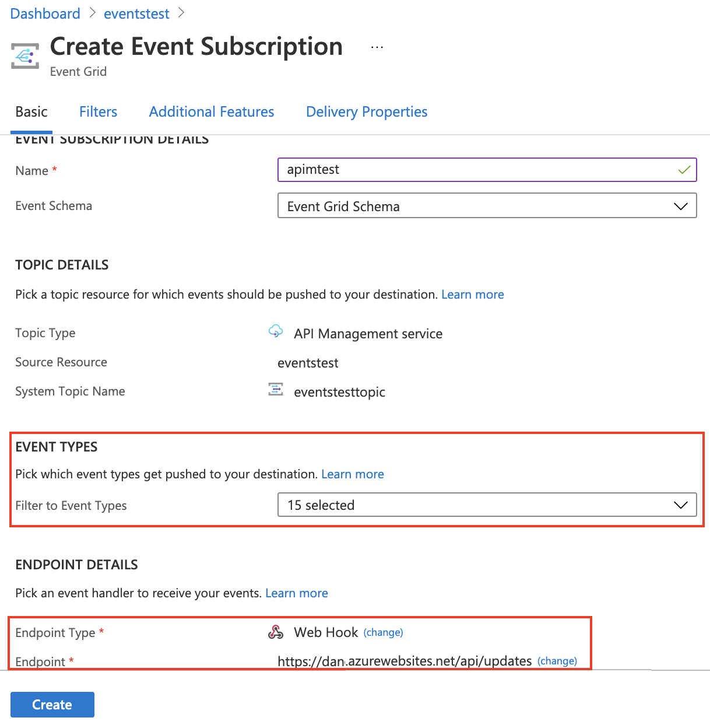Open the ellipsis options menu next to the title
The image size is (710, 728).
coord(377,47)
